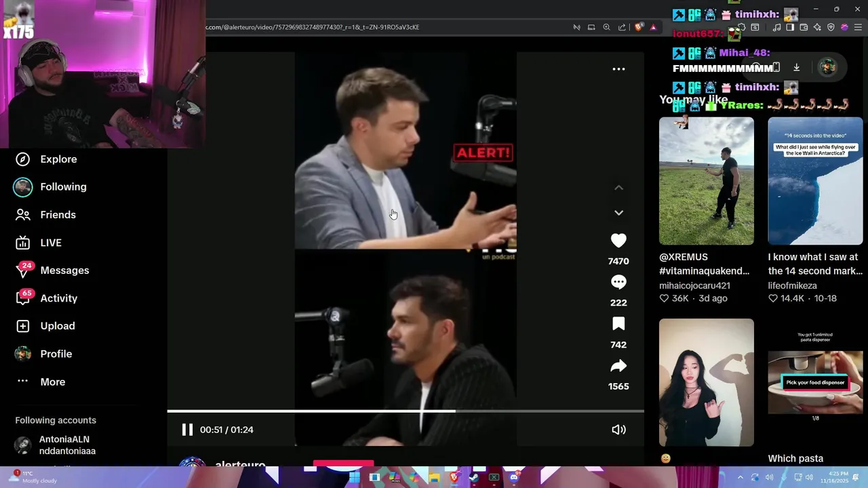Open Steam from the taskbar
The height and width of the screenshot is (488, 868).
pyautogui.click(x=474, y=477)
